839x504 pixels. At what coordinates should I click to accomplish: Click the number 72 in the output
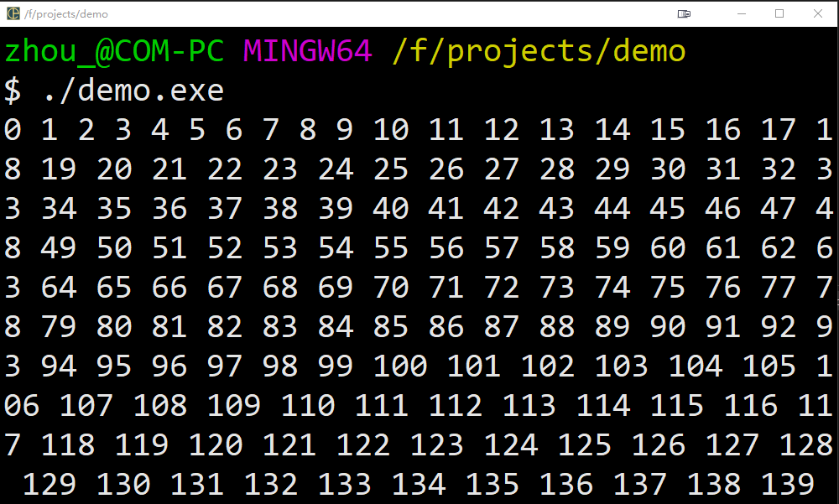(502, 288)
